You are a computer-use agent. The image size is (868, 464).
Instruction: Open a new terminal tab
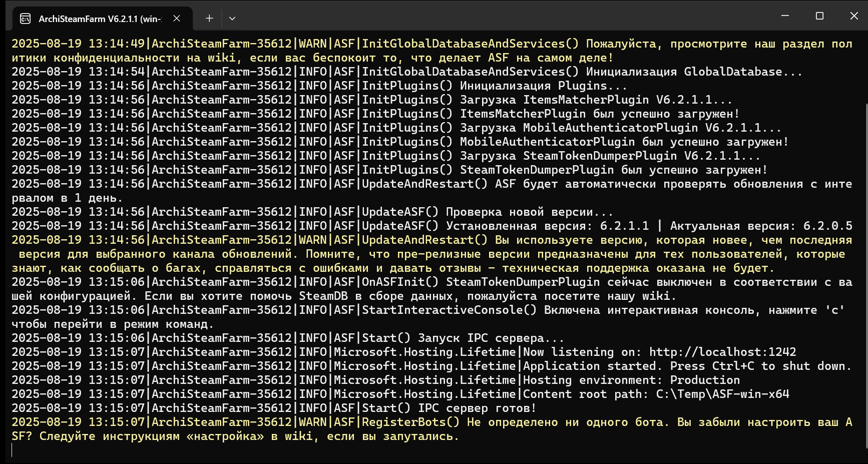click(x=209, y=19)
